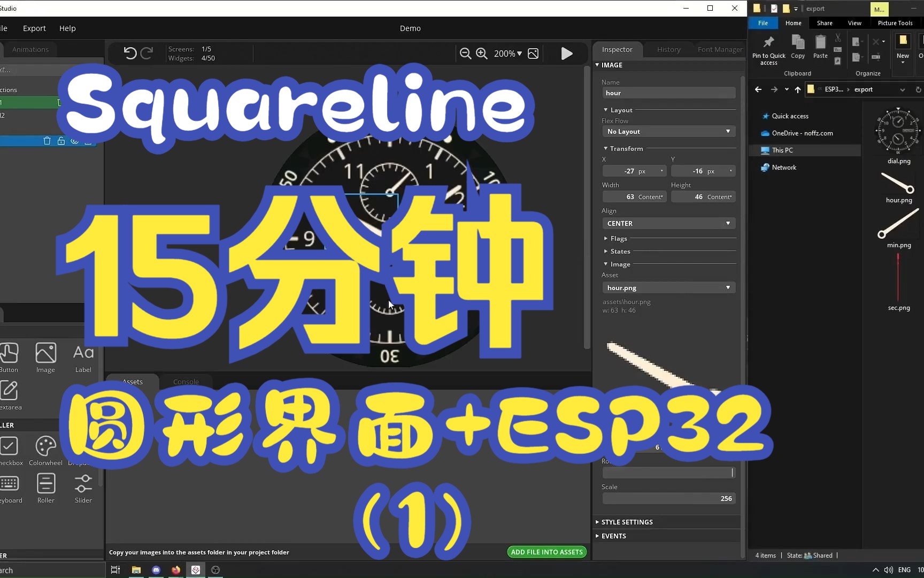Add a Slider widget
This screenshot has height=578, width=924.
tap(83, 489)
